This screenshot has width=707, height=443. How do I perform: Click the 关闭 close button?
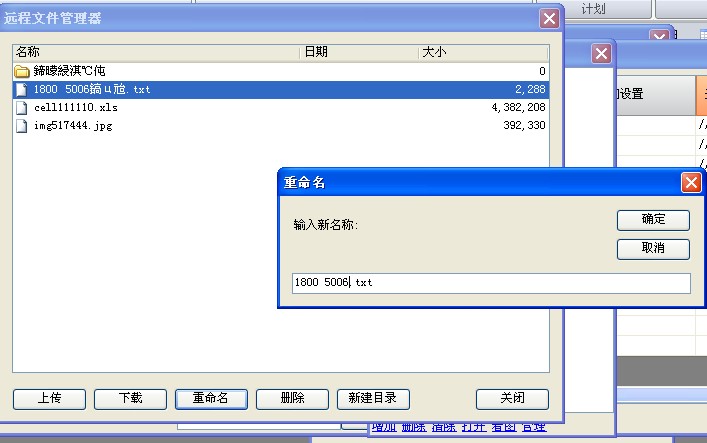tap(512, 398)
